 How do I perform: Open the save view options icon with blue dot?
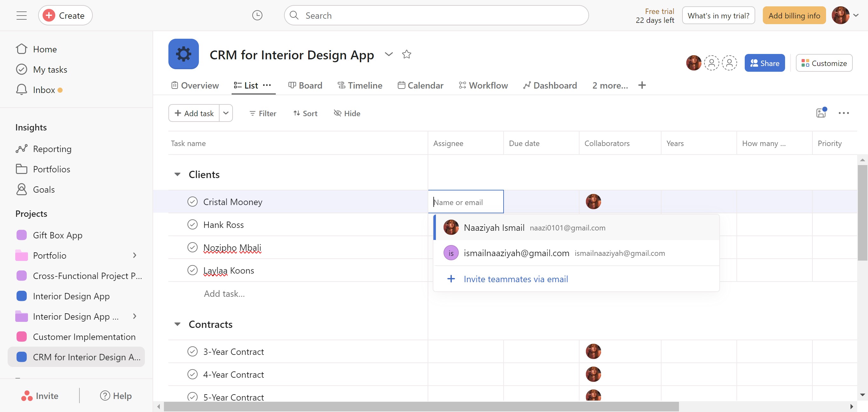point(821,113)
